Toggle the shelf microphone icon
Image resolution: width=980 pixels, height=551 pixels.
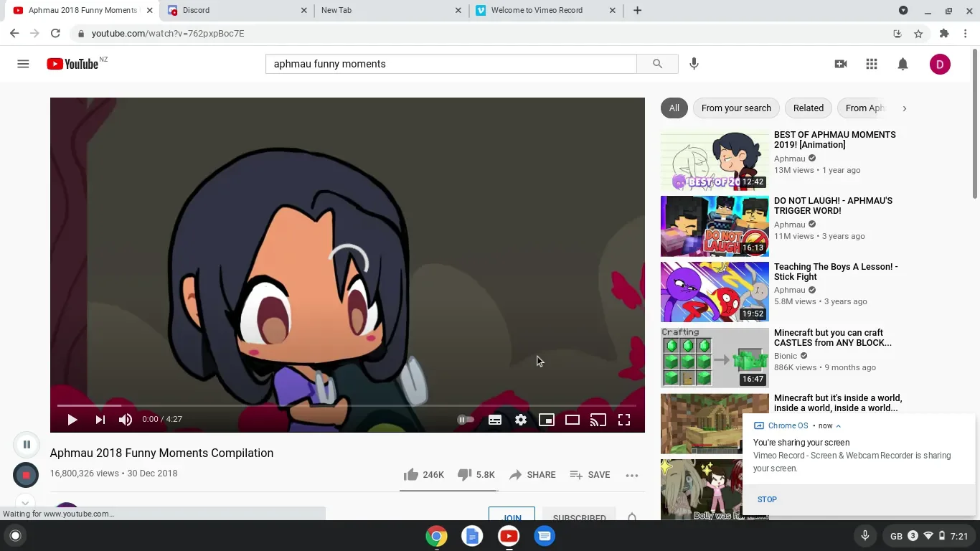click(865, 535)
